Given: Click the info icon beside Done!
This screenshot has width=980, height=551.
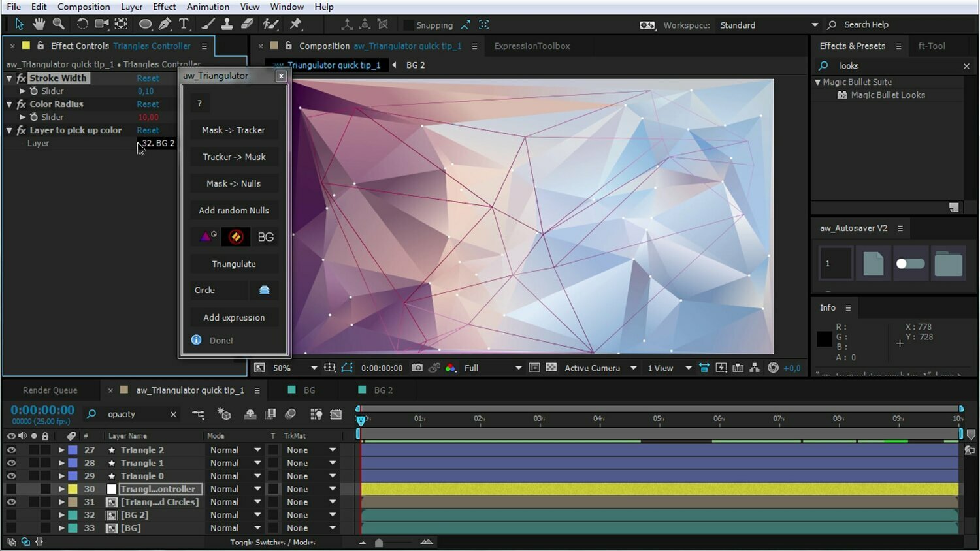Looking at the screenshot, I should pos(196,339).
